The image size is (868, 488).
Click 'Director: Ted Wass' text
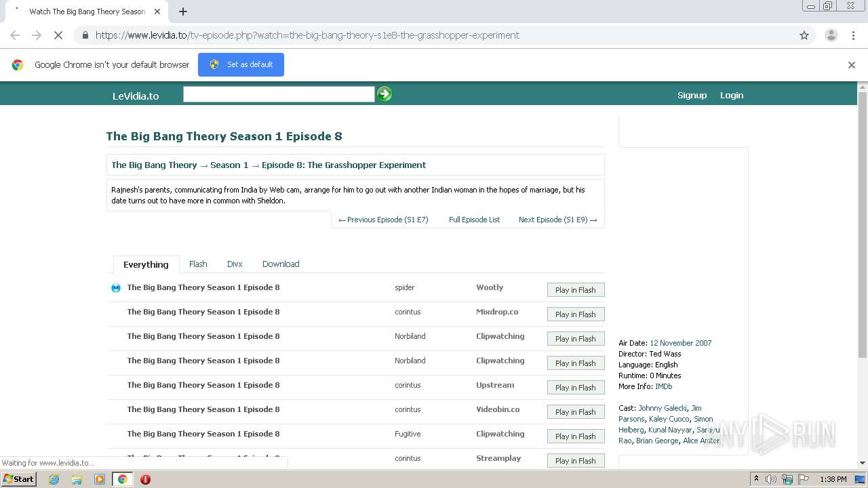pos(650,354)
